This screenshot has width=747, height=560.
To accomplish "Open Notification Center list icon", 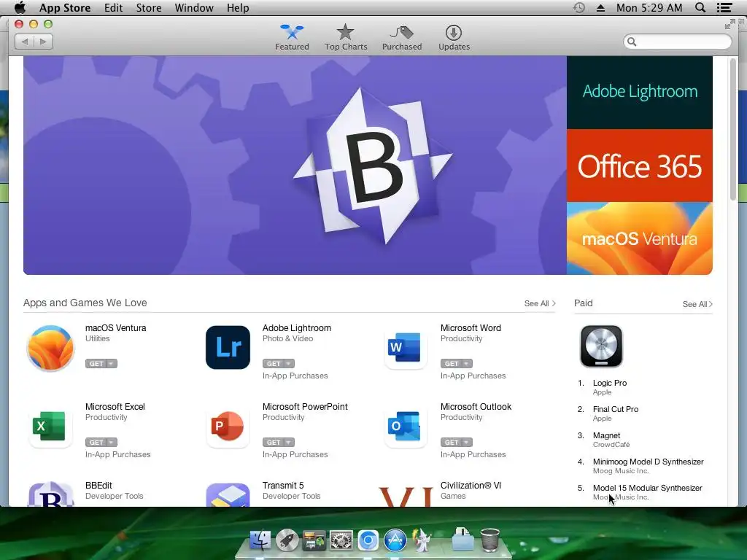I will click(724, 7).
